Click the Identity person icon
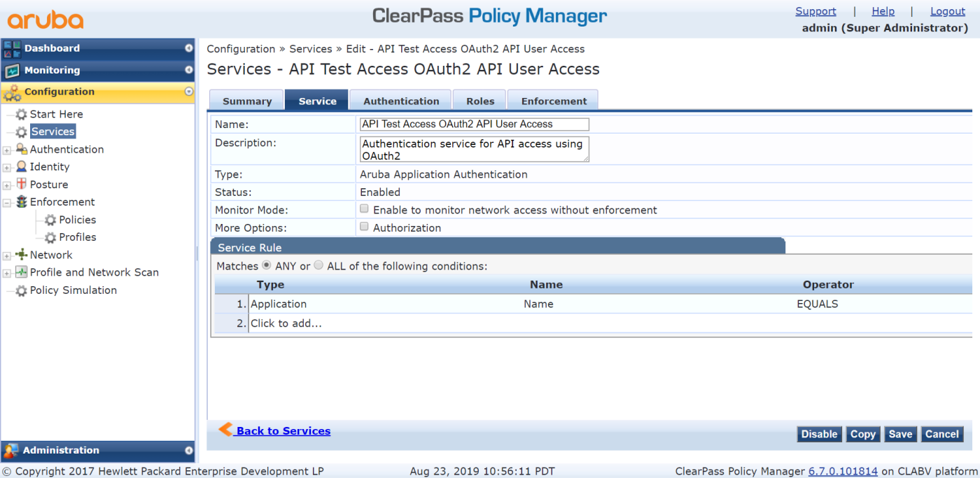Screen dimensions: 980x478 click(x=22, y=167)
